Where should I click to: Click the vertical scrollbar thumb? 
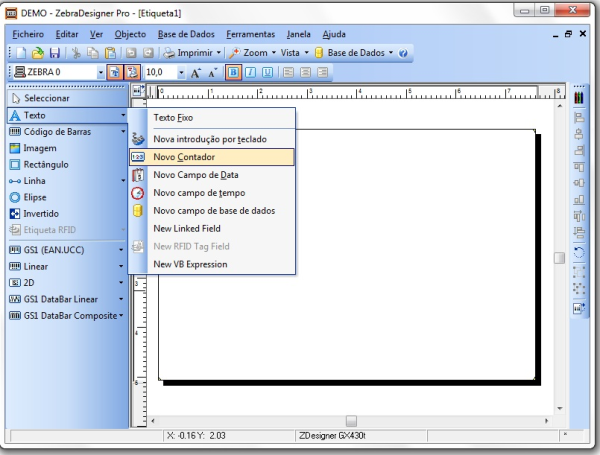point(559,257)
